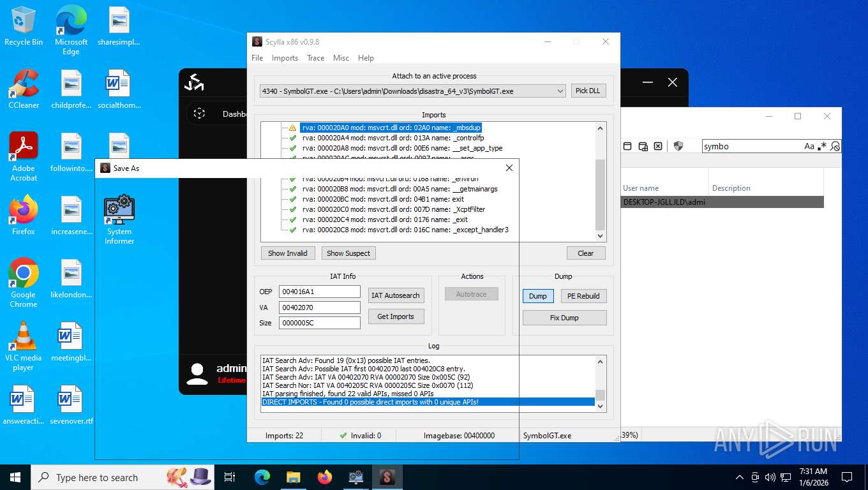Open the Adobe Acrobat desktop shortcut

point(24,157)
